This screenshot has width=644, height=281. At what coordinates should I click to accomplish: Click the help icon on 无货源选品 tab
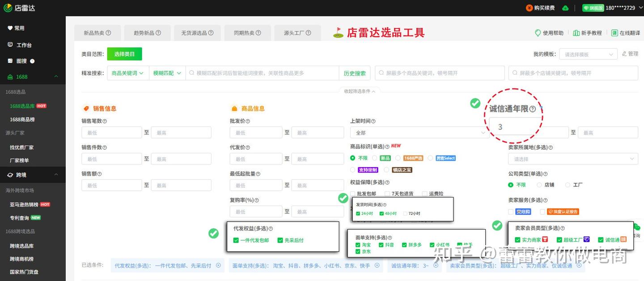coord(211,33)
